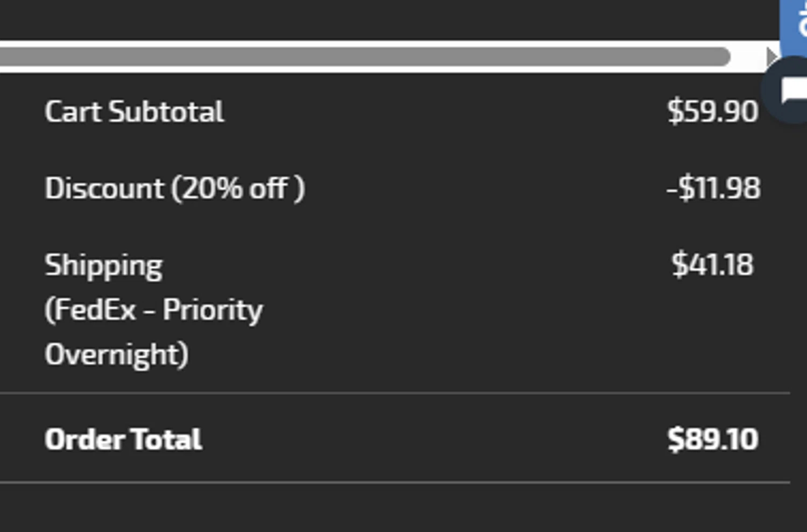The height and width of the screenshot is (532, 807).
Task: Click the divider line above Order Total
Action: point(395,393)
